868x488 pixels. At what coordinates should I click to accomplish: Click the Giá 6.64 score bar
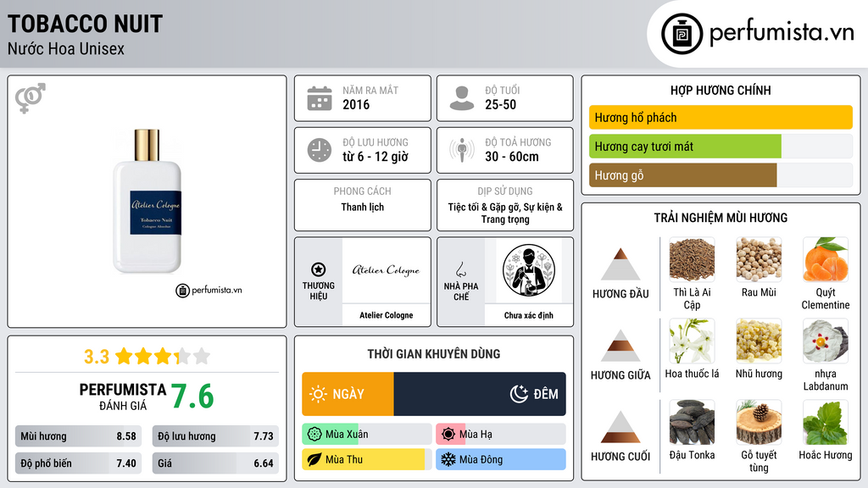pos(215,463)
